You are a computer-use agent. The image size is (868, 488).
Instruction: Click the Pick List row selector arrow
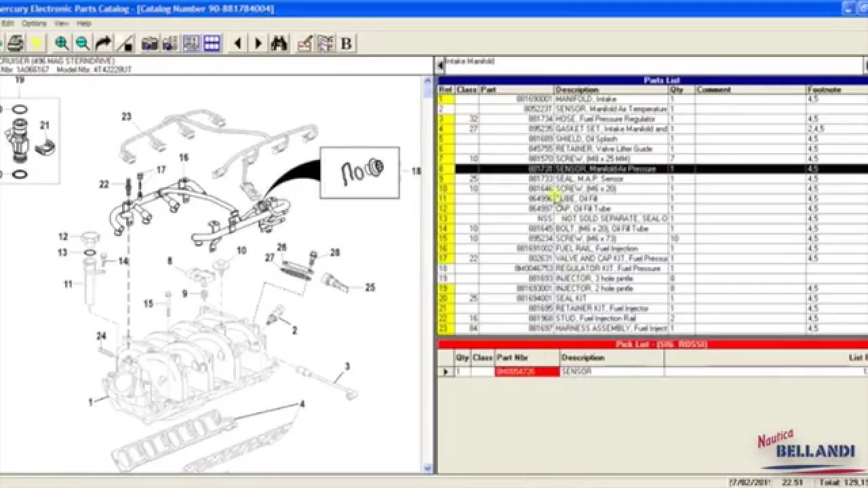(446, 371)
